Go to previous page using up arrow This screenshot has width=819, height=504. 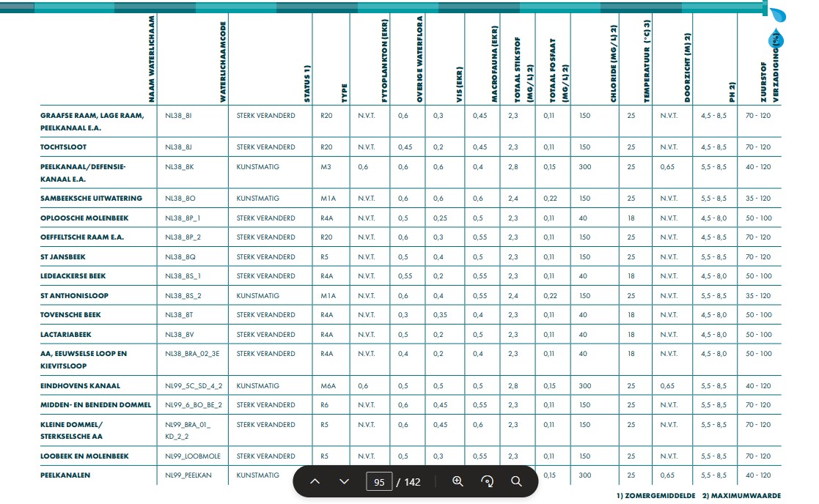(x=315, y=481)
